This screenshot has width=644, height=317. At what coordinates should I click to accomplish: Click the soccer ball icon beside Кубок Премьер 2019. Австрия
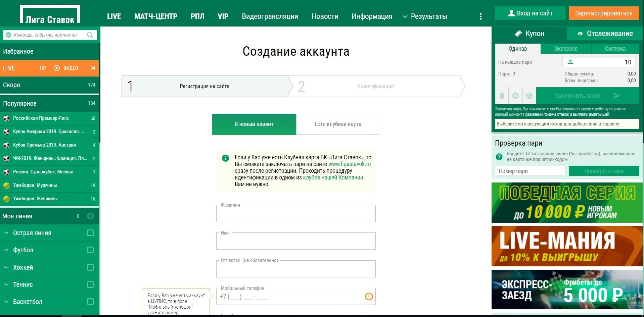(6, 145)
